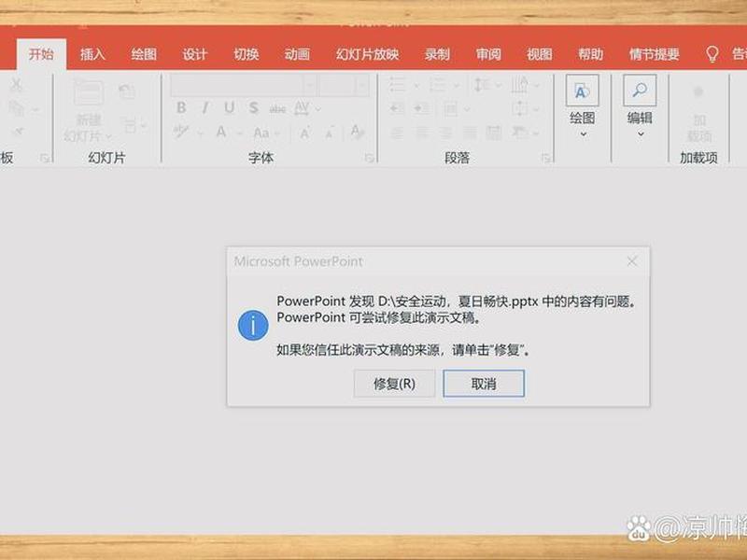Image resolution: width=747 pixels, height=560 pixels.
Task: Open the 开始 ribbon tab
Action: [x=41, y=54]
